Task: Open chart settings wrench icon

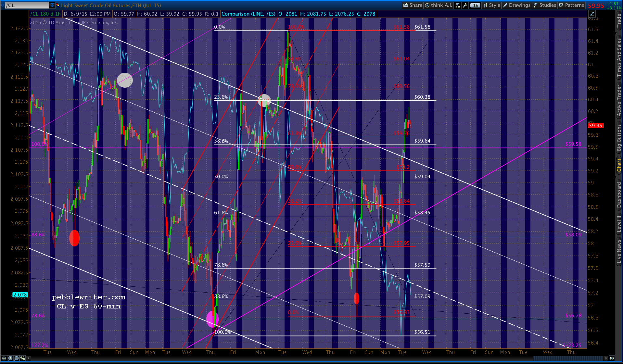Action: pos(465,5)
